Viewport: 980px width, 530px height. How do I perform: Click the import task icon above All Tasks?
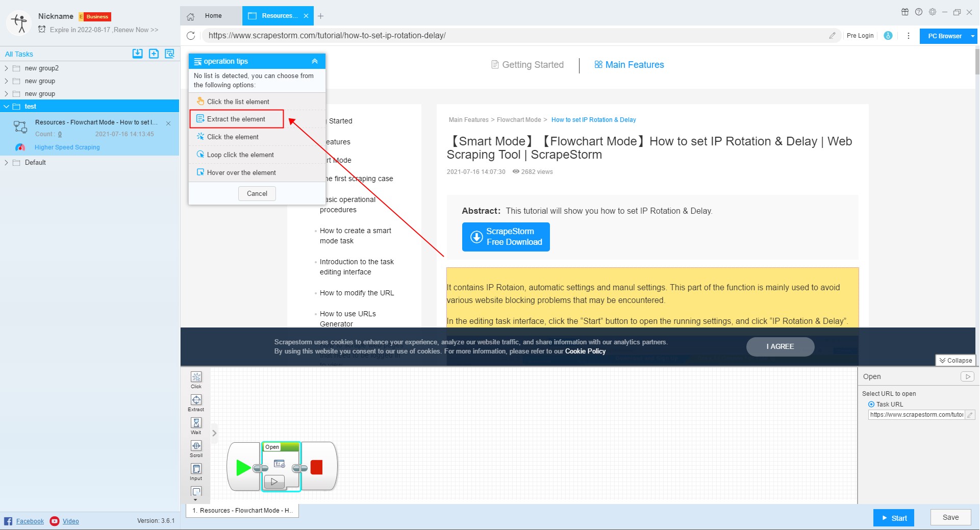[137, 54]
